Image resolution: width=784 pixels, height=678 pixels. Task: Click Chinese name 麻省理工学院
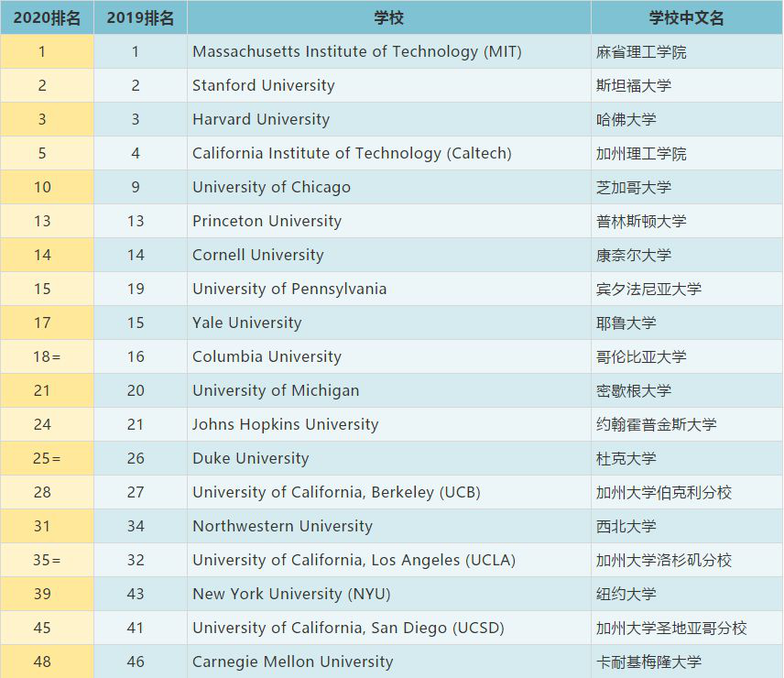point(641,52)
